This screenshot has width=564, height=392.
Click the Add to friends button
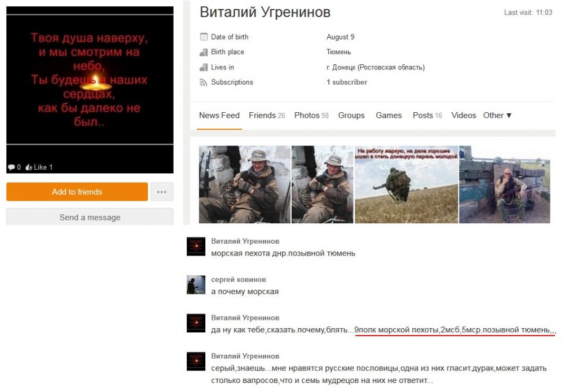pyautogui.click(x=77, y=192)
